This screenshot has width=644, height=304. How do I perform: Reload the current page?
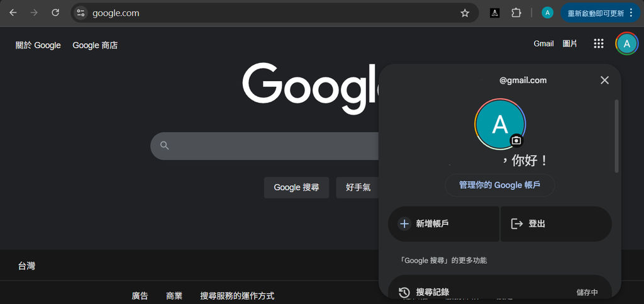[x=55, y=13]
